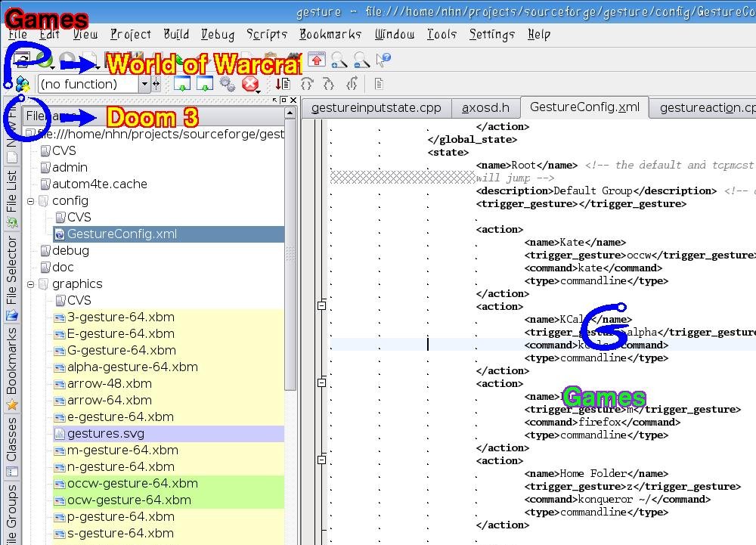
Task: Open the File List side tab
Action: coord(11,199)
